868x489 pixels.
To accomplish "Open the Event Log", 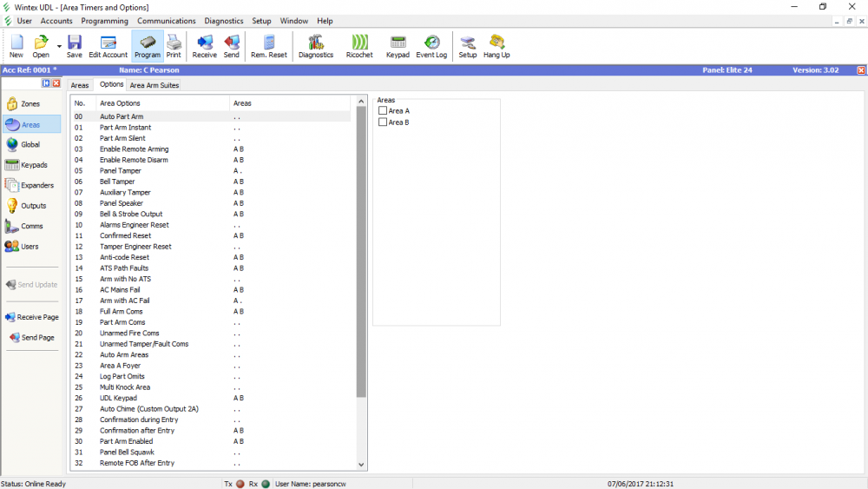I will tap(431, 45).
